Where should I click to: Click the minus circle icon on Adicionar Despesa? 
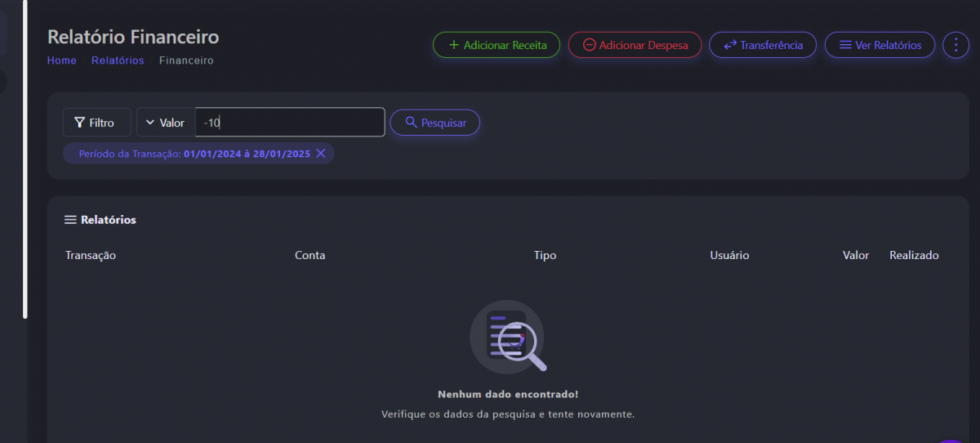(589, 45)
